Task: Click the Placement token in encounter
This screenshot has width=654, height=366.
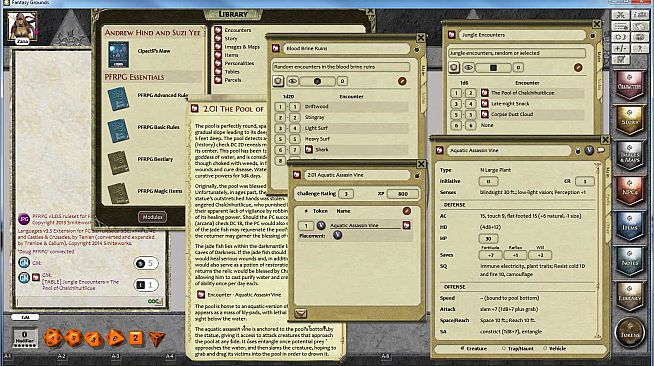Action: click(x=337, y=235)
